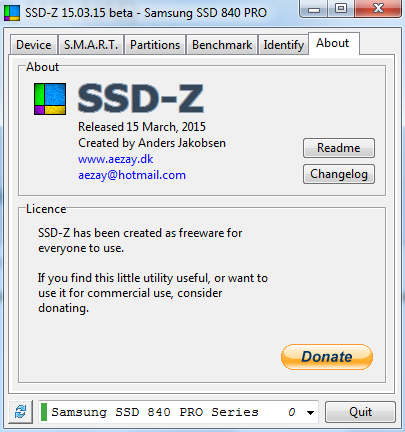The image size is (405, 432).
Task: Visit the www.aezay.dk website link
Action: point(115,159)
